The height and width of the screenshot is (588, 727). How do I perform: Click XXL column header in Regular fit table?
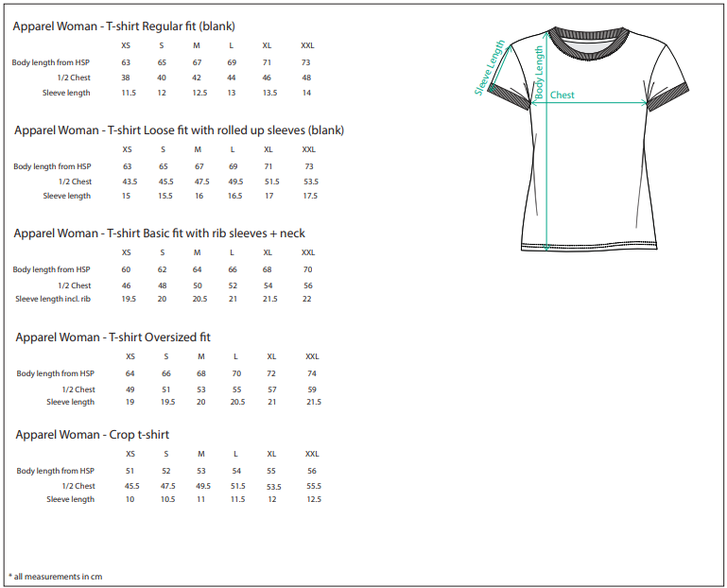(307, 45)
